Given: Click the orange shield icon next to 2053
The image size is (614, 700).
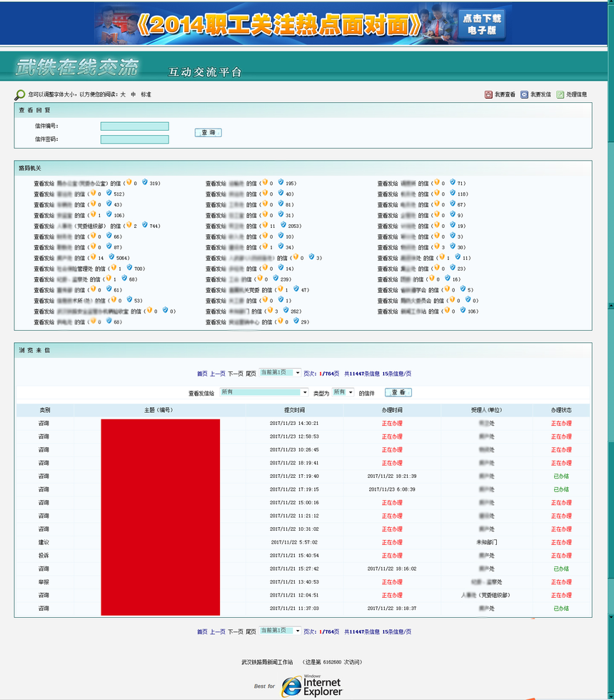Looking at the screenshot, I should (x=263, y=226).
